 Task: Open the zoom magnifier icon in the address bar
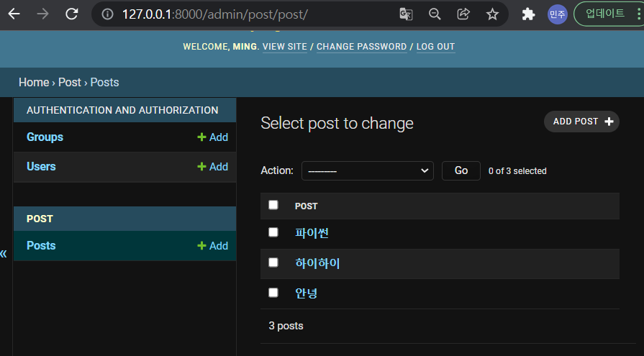(x=435, y=14)
